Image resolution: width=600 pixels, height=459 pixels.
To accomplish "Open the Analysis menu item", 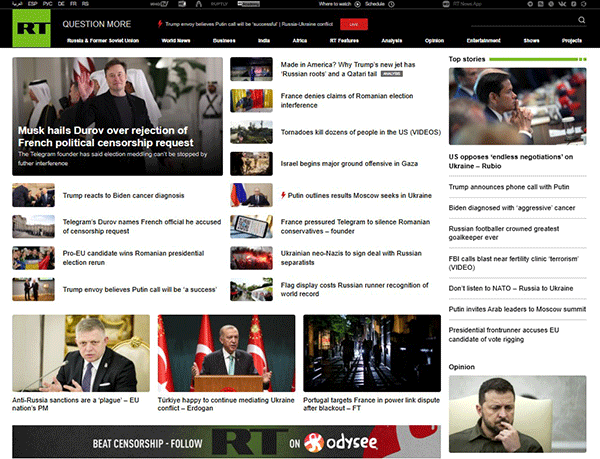I will click(391, 41).
